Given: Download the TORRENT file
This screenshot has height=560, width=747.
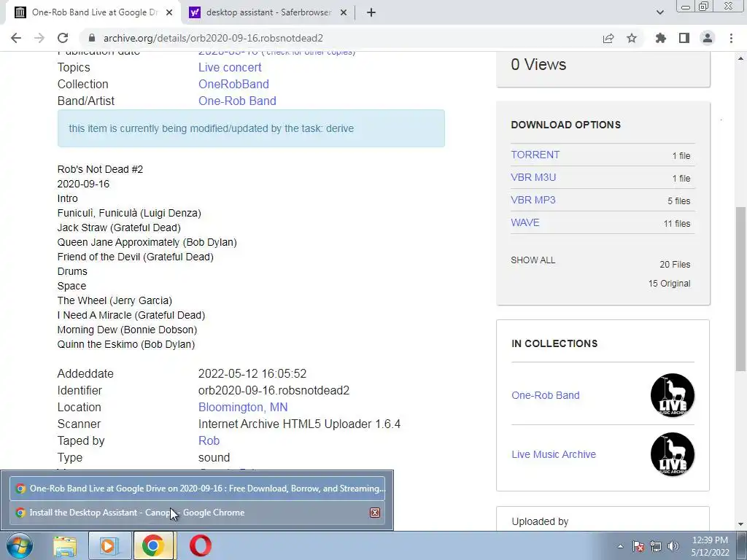Looking at the screenshot, I should 535,155.
